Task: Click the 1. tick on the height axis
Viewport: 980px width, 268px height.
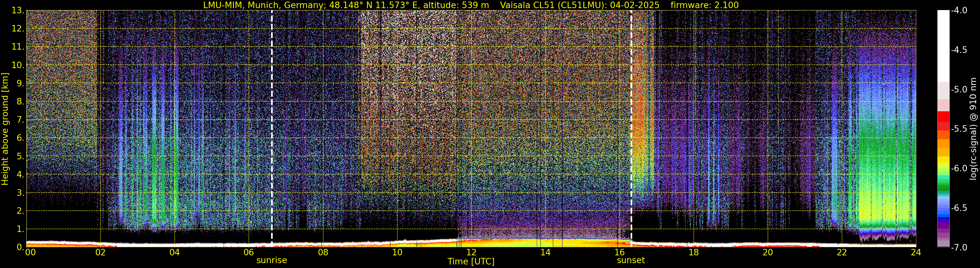Action: pos(21,229)
